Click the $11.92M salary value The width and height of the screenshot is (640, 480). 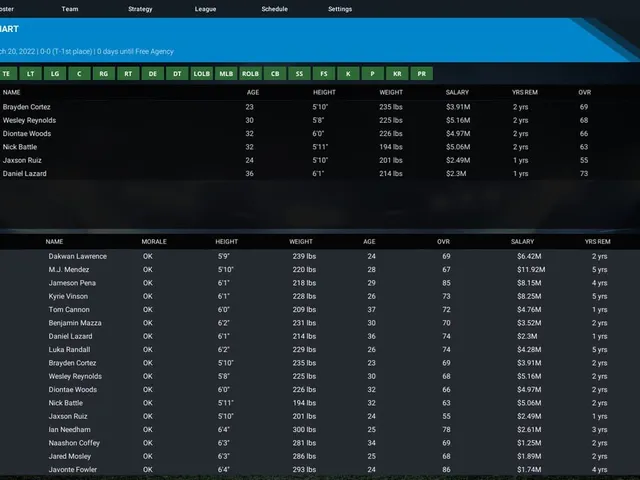coord(531,270)
